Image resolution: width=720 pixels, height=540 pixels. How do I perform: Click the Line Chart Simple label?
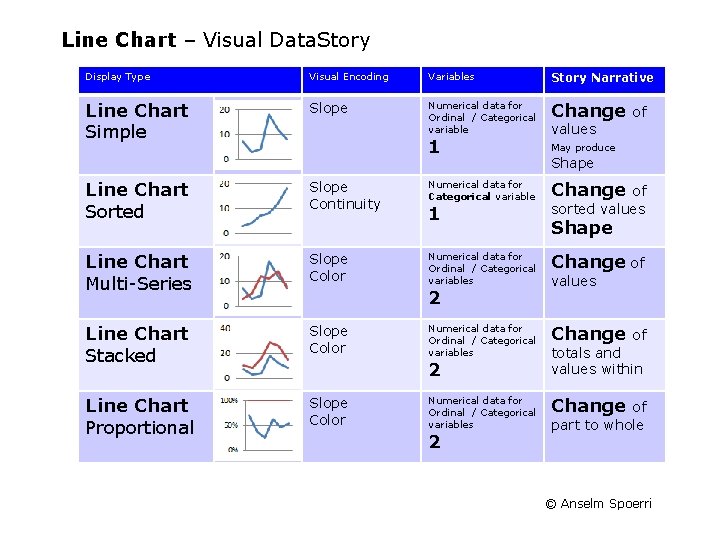point(137,121)
